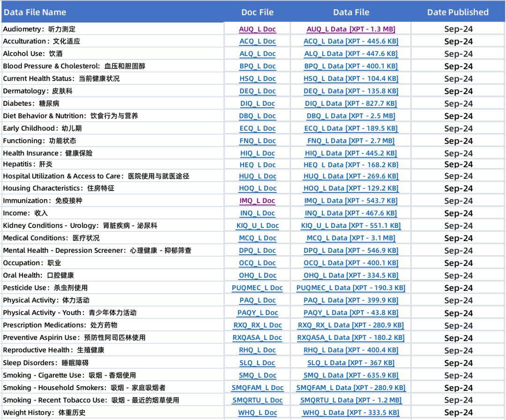Open SMQ_L Doc link
The image size is (506, 420).
click(258, 376)
